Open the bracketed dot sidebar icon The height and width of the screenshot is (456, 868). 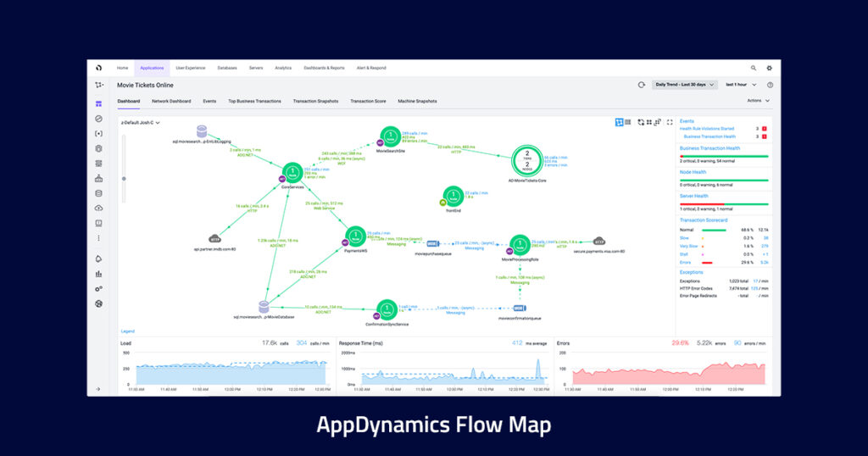tap(98, 133)
